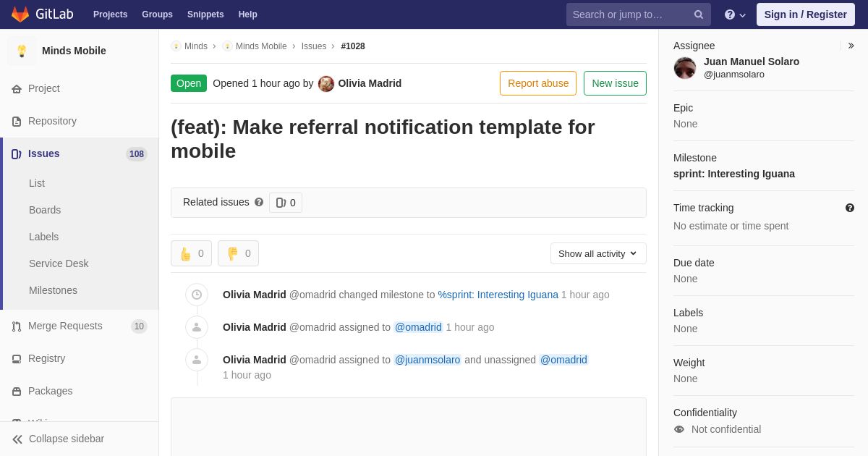Click the Merge Requests icon

[x=17, y=326]
